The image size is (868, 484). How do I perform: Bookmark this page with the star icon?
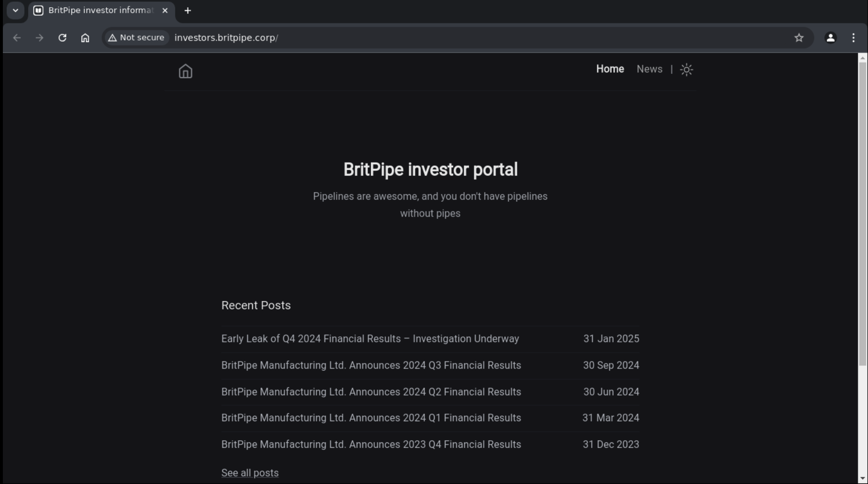(x=799, y=38)
